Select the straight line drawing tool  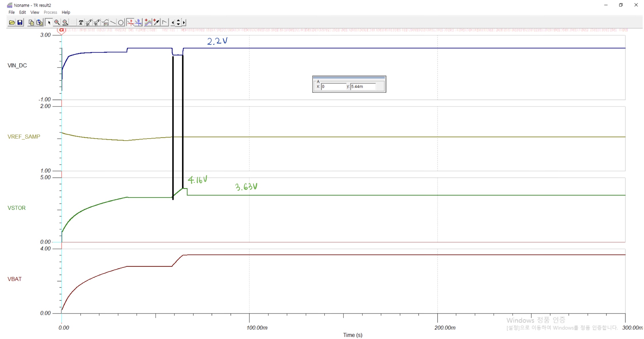click(x=113, y=22)
